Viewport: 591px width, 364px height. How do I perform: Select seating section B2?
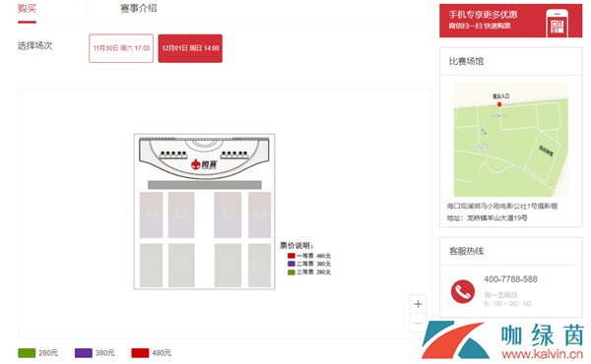point(181,265)
